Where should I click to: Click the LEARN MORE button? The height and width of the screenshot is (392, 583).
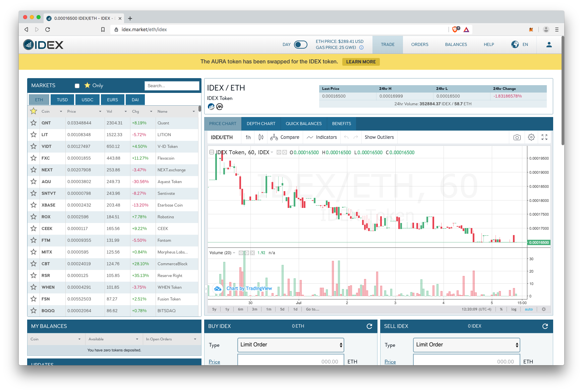coord(361,62)
